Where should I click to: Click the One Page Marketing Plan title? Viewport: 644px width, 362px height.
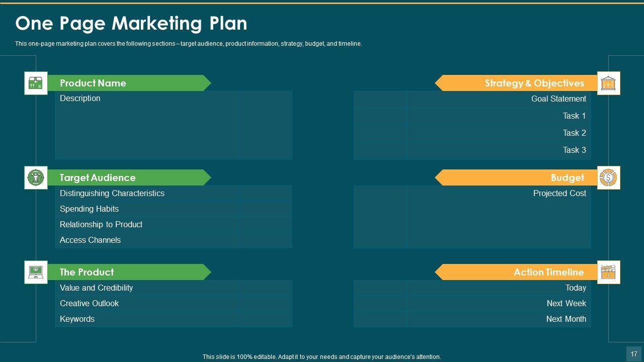131,24
